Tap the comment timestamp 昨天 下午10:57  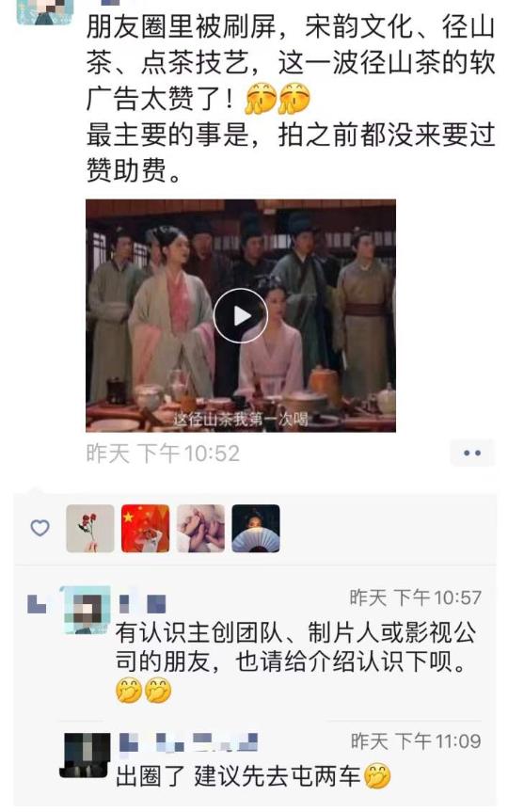coord(415,597)
